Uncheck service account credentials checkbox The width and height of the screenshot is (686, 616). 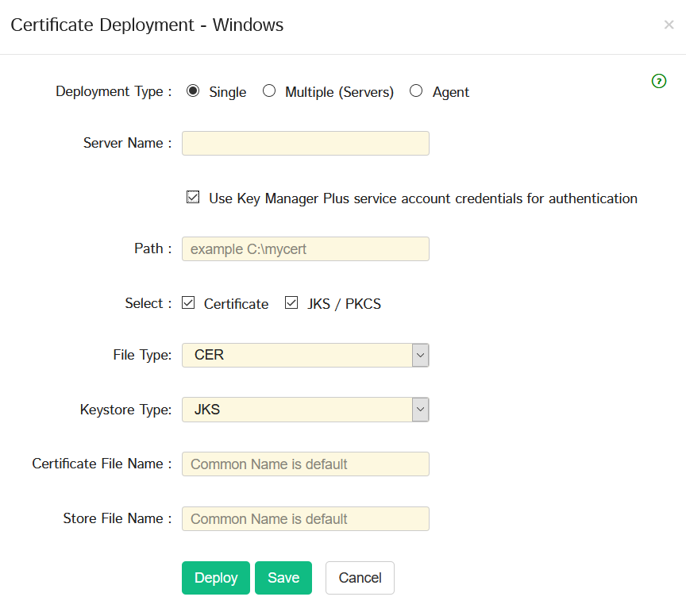(193, 198)
